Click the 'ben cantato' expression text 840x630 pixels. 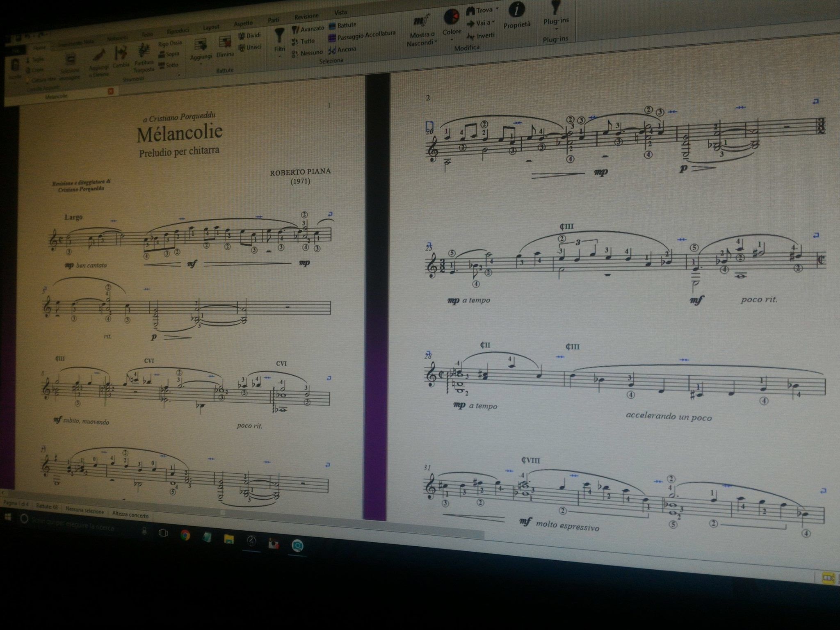pyautogui.click(x=91, y=265)
